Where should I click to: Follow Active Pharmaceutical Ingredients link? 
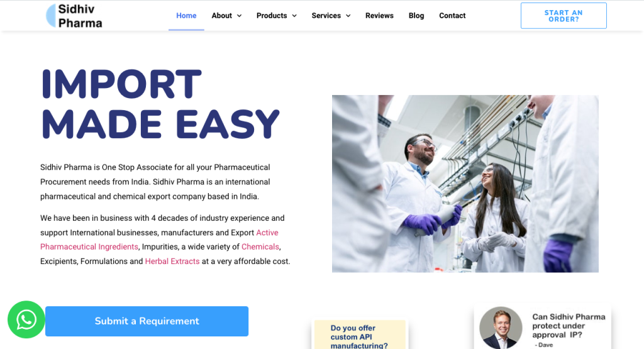159,240
